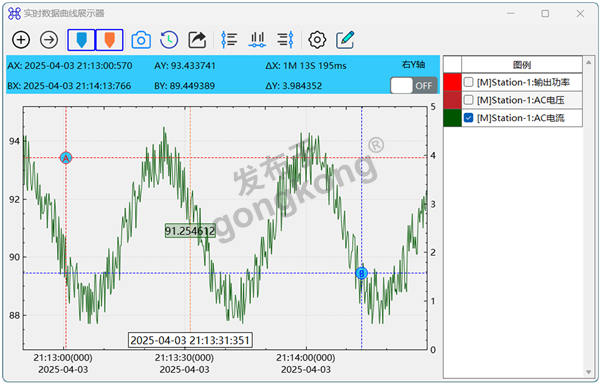Viewport: 600px width, 384px height.
Task: Click the red swatch for 输出功率
Action: click(453, 82)
